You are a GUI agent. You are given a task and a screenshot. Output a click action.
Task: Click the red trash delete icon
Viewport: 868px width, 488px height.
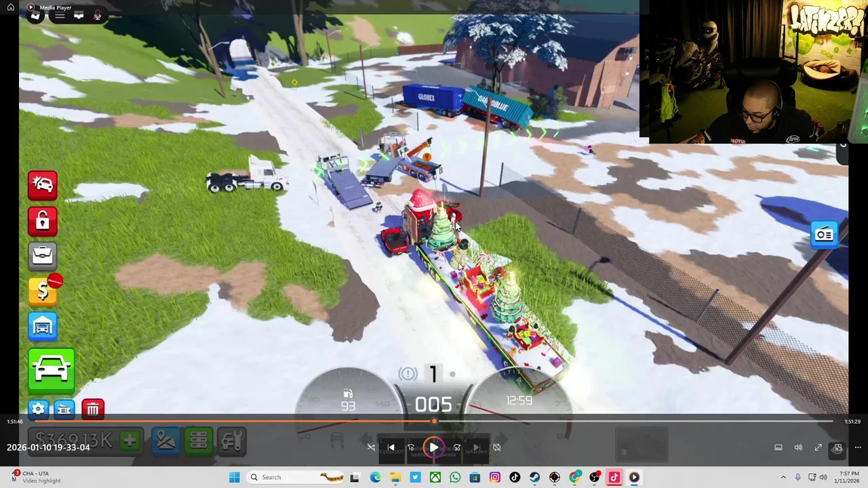coord(93,409)
